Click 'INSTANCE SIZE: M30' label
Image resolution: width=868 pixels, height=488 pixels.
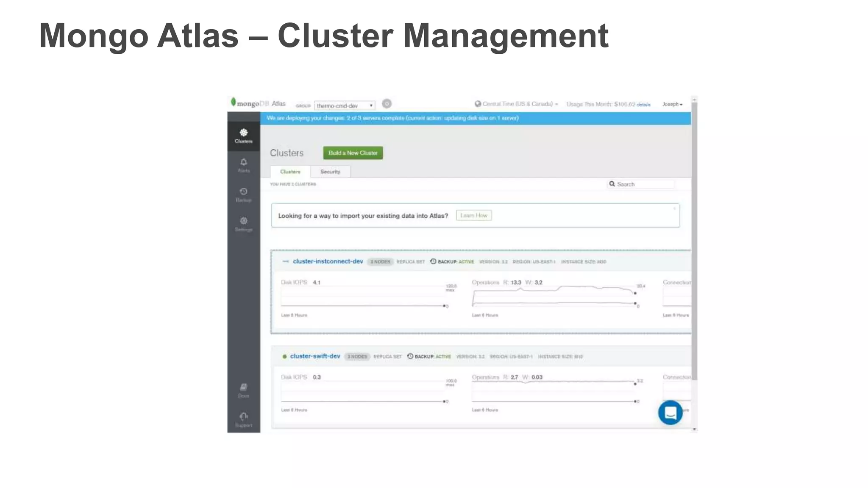coord(584,262)
